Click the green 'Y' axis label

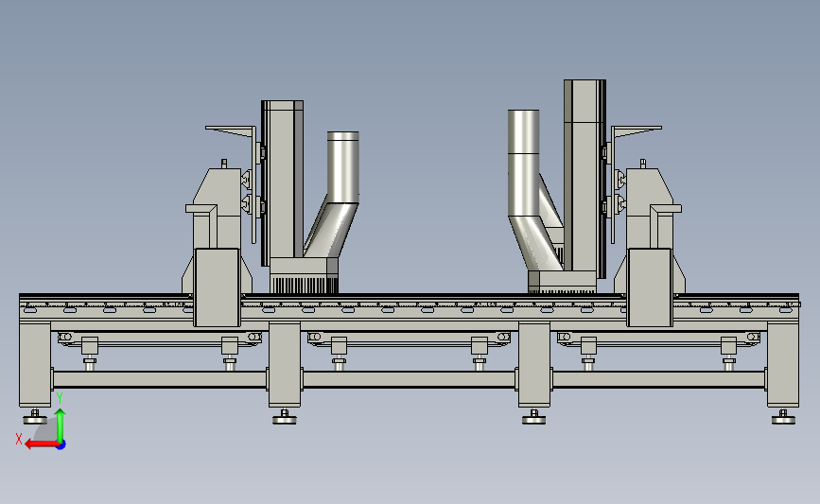(x=60, y=398)
